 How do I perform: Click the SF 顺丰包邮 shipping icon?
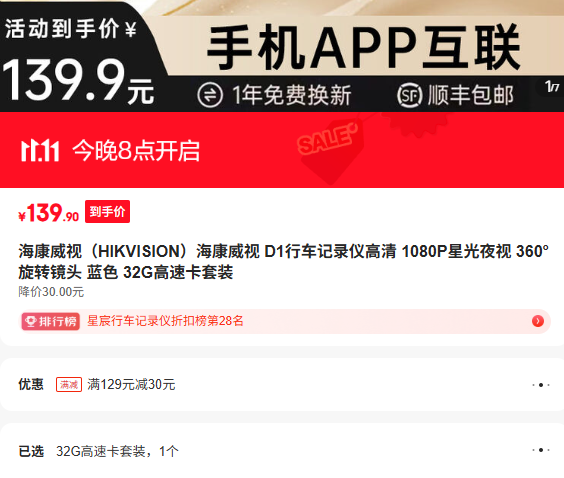click(409, 95)
